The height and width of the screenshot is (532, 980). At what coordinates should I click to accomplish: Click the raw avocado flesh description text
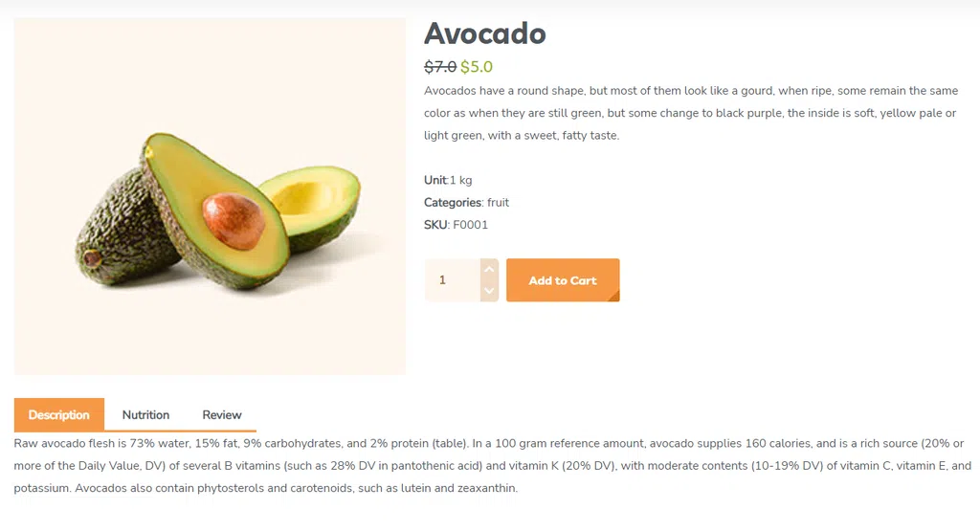tap(493, 466)
